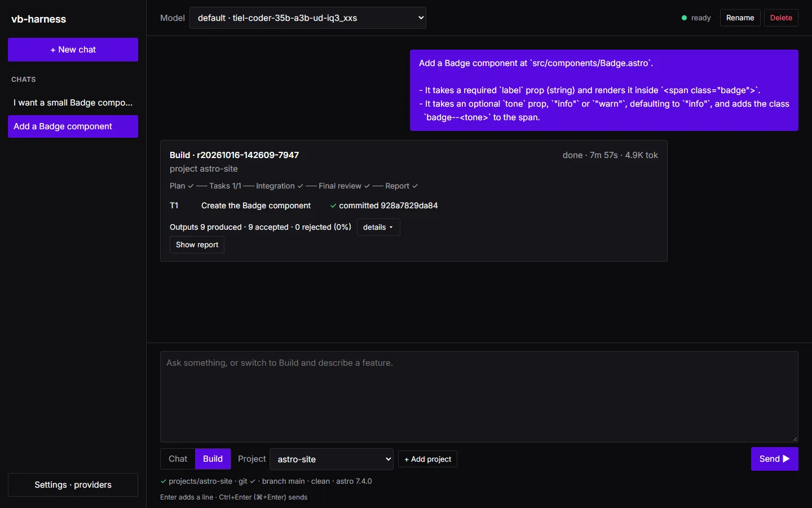Click the 'project astro-site' text

click(204, 169)
